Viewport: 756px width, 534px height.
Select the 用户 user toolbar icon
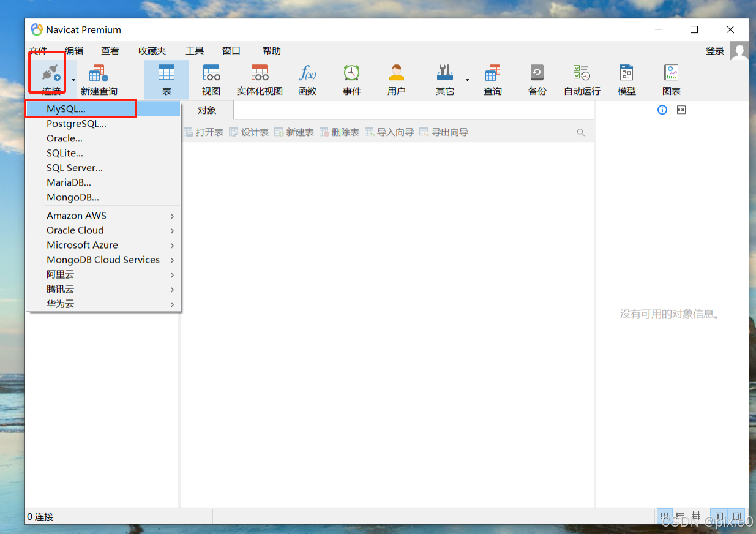[x=397, y=73]
